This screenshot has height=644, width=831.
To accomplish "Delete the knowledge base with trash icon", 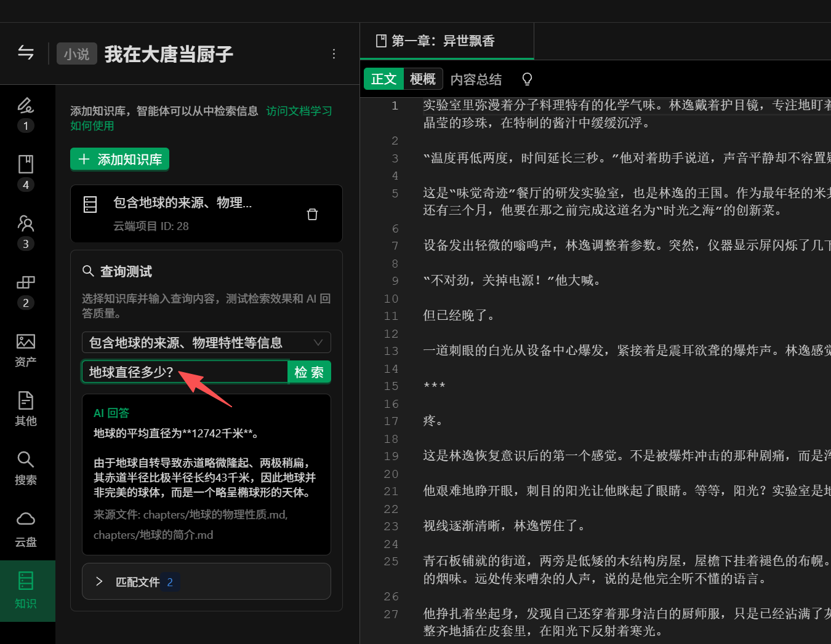I will (x=312, y=214).
